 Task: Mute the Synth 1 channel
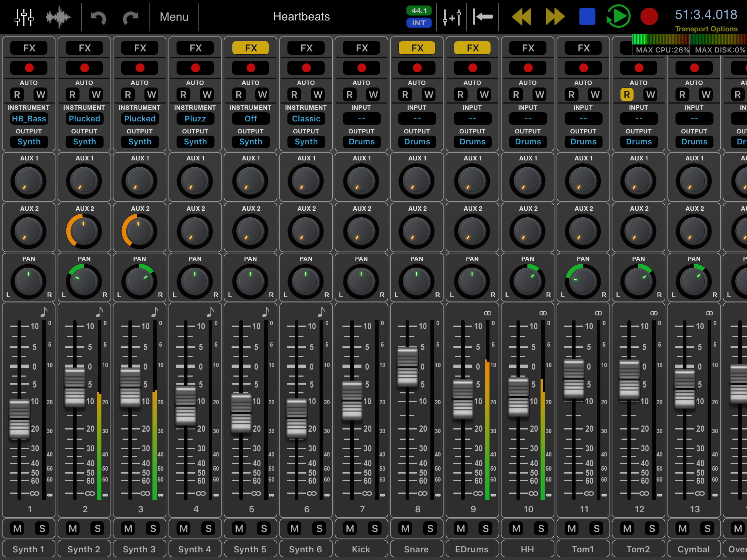coord(18,528)
